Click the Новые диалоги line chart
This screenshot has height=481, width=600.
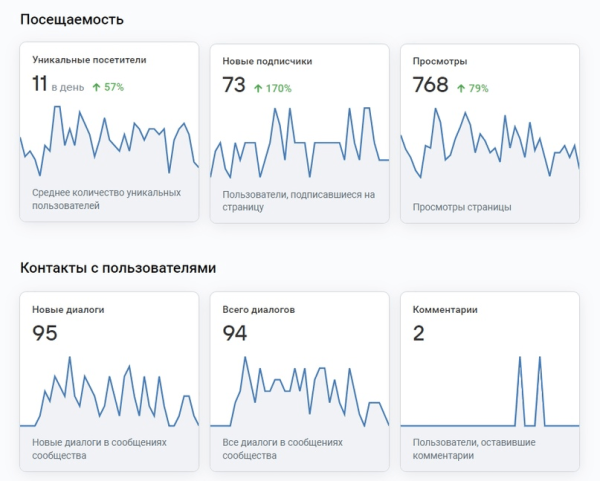pos(109,393)
